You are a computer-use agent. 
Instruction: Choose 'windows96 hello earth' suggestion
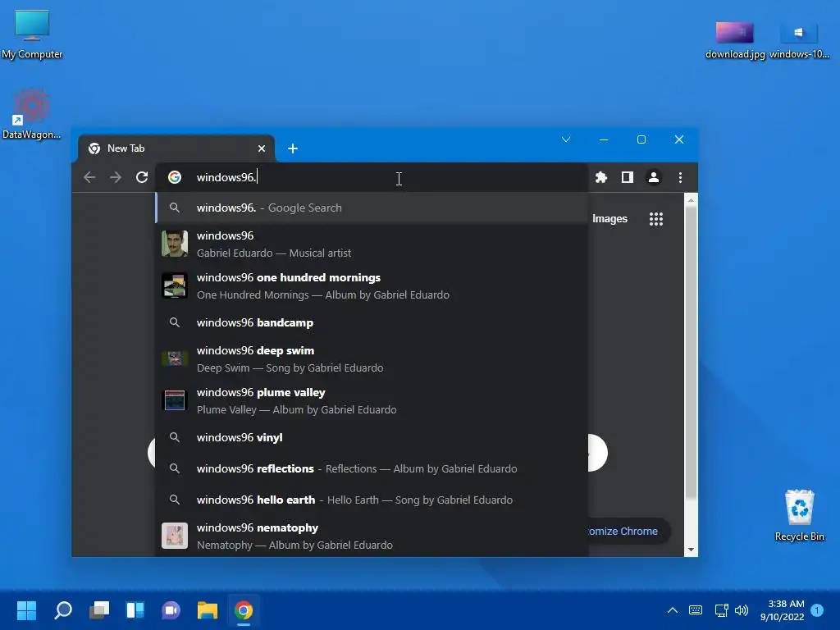click(x=372, y=500)
